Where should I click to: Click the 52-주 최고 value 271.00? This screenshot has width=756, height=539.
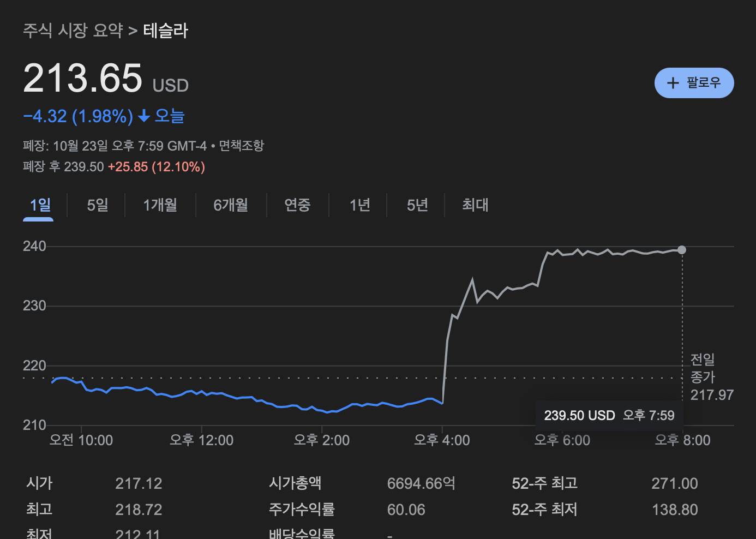[675, 483]
